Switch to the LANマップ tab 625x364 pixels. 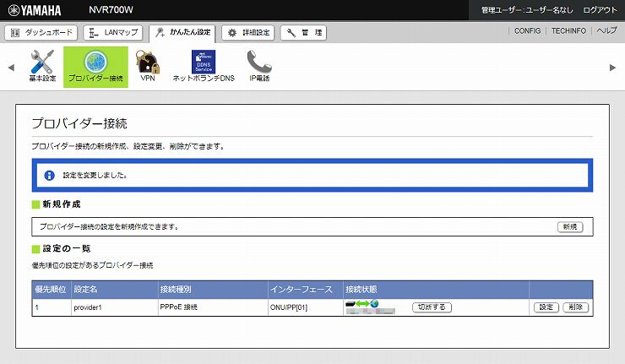(113, 33)
